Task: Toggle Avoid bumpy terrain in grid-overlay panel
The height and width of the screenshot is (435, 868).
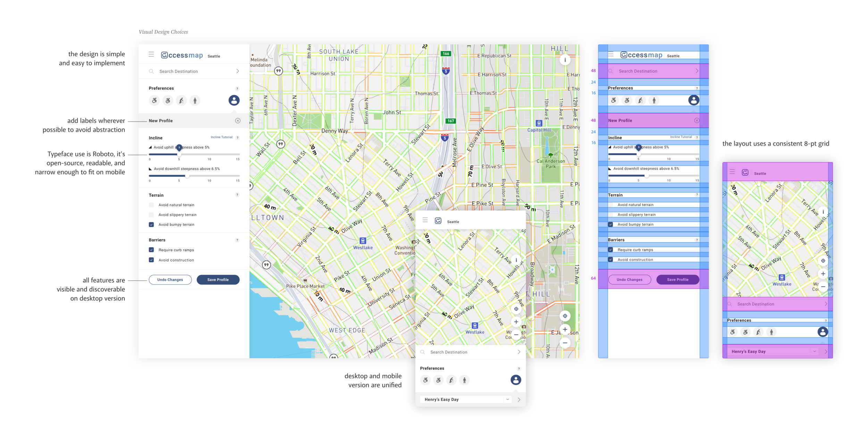Action: coord(610,225)
